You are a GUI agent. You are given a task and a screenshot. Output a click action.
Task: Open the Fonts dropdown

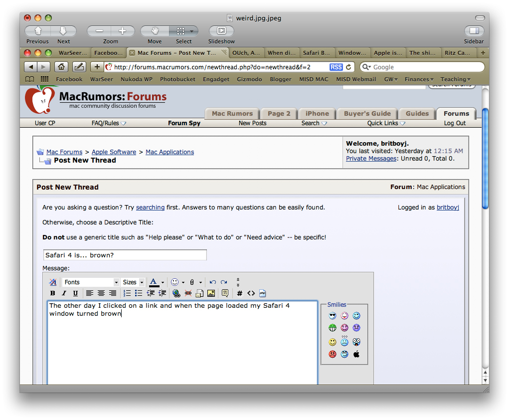91,282
